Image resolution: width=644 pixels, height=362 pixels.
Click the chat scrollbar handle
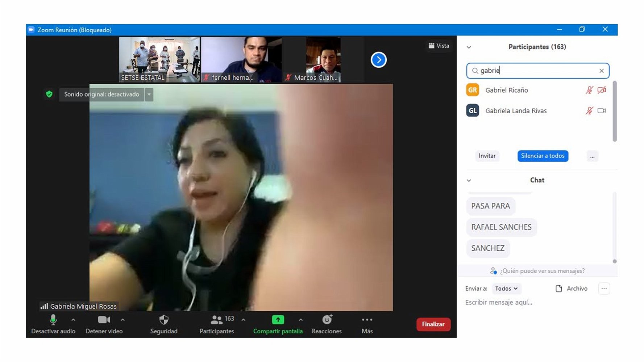[x=615, y=261]
